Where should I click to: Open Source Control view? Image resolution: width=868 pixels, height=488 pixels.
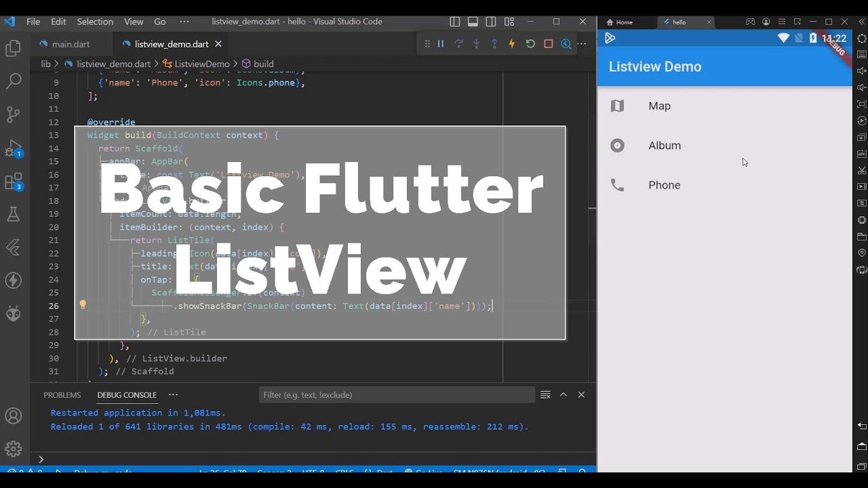pyautogui.click(x=13, y=115)
